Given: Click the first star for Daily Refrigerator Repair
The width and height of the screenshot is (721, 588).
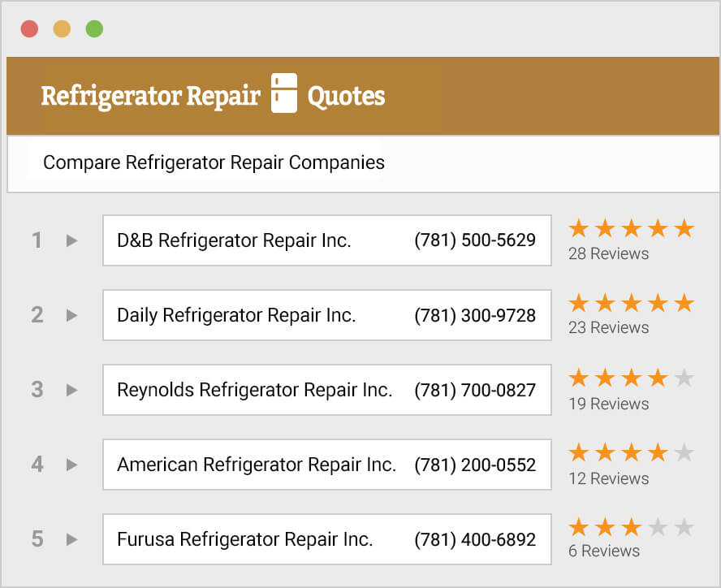Looking at the screenshot, I should point(577,303).
